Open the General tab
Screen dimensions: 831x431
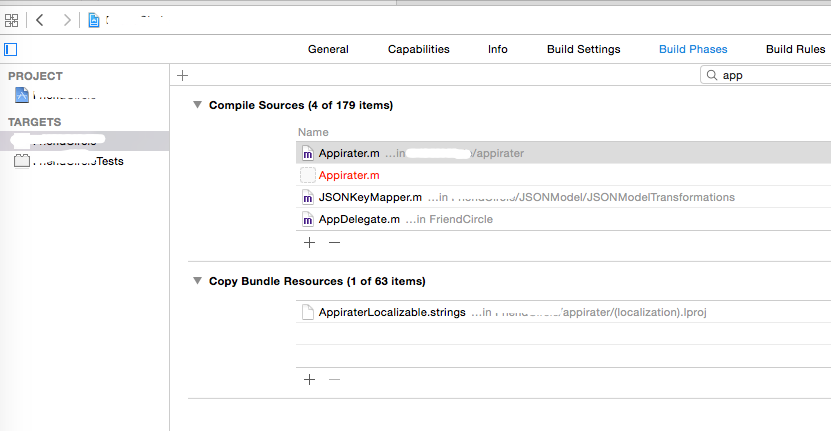(328, 49)
